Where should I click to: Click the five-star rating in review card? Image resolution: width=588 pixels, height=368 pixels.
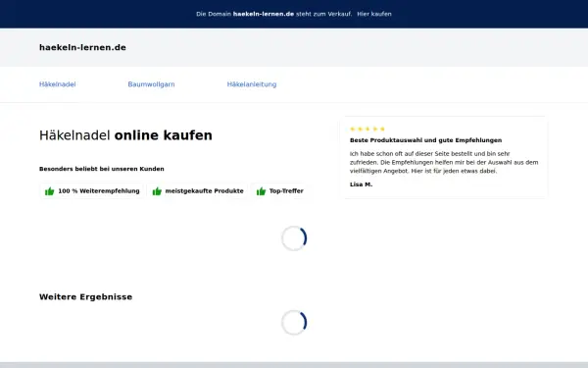point(367,129)
